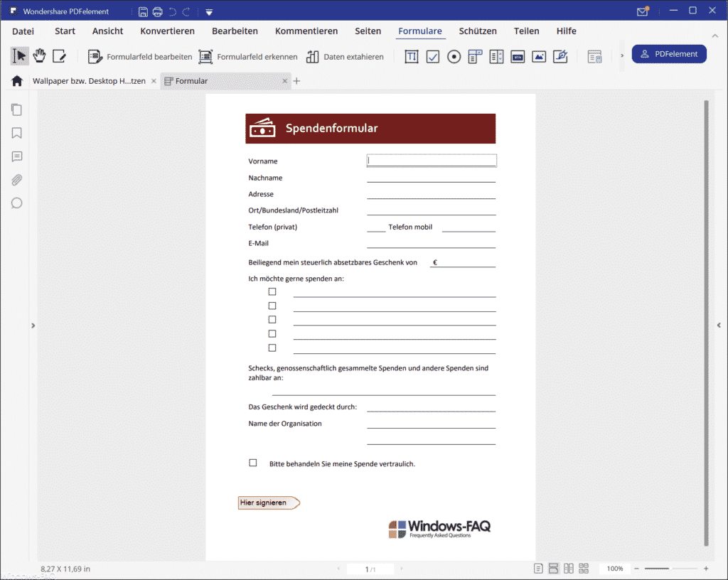
Task: Switch to the Konvertieren tab
Action: click(167, 31)
